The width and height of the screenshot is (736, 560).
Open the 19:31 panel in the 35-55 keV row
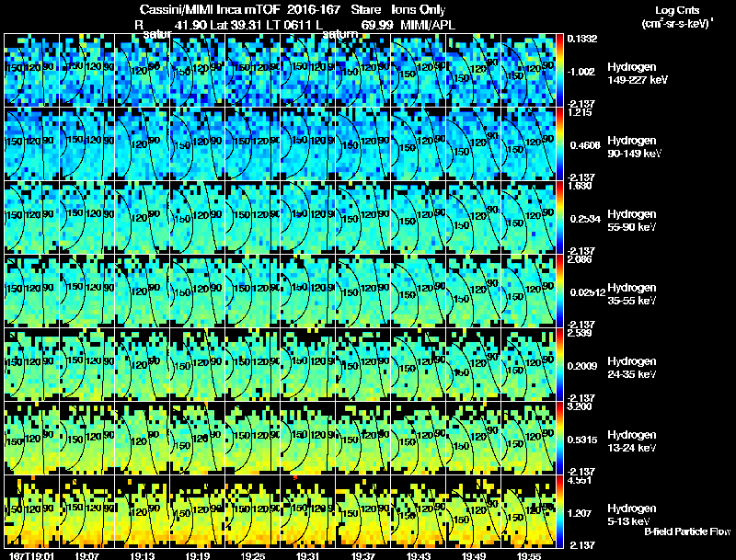[308, 291]
